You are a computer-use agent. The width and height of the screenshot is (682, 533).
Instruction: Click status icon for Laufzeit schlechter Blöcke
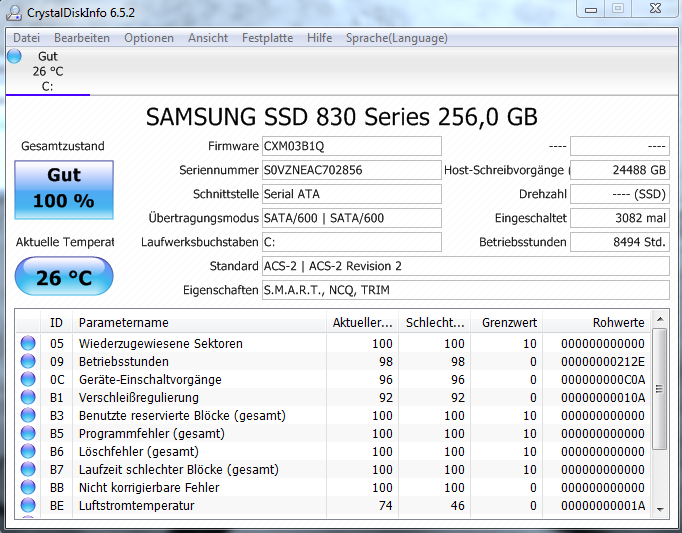[x=28, y=469]
